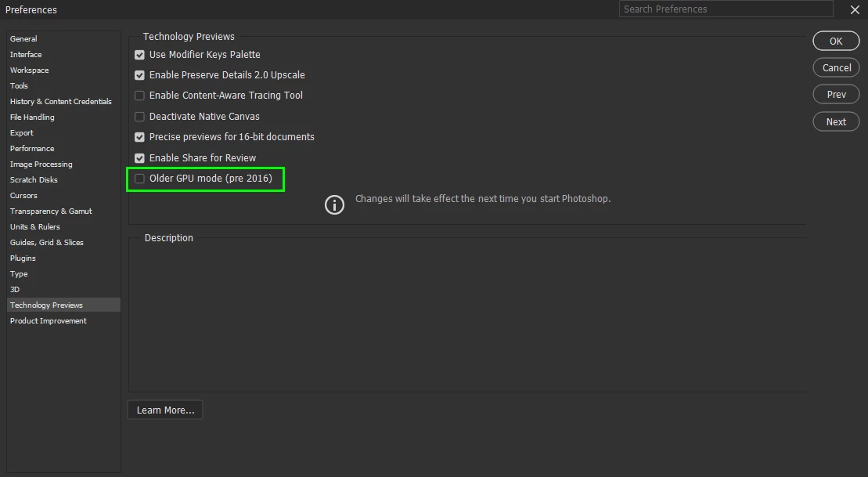Check Deactivate Native Canvas
The image size is (868, 477).
pyautogui.click(x=139, y=117)
